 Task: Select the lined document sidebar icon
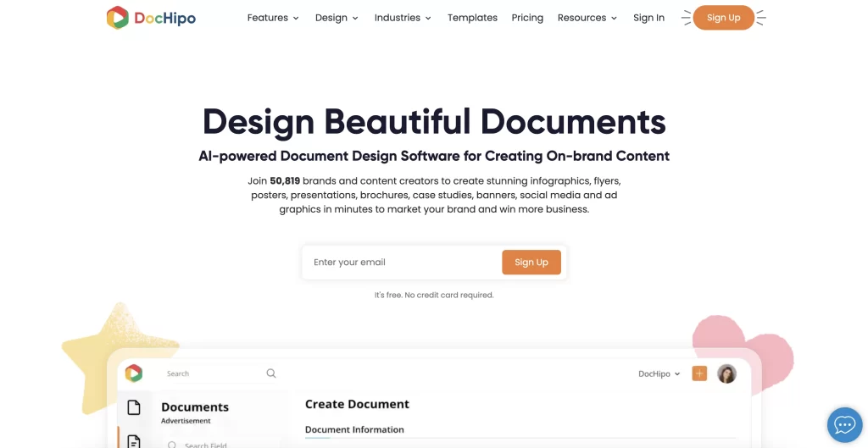(x=134, y=441)
